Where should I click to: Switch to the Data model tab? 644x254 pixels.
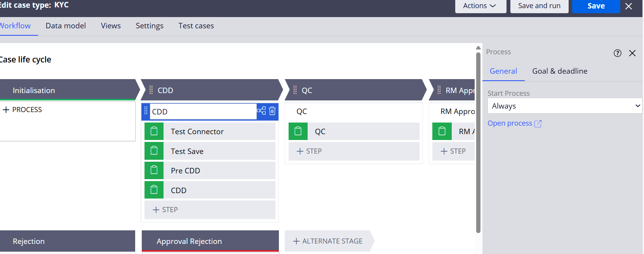click(66, 26)
